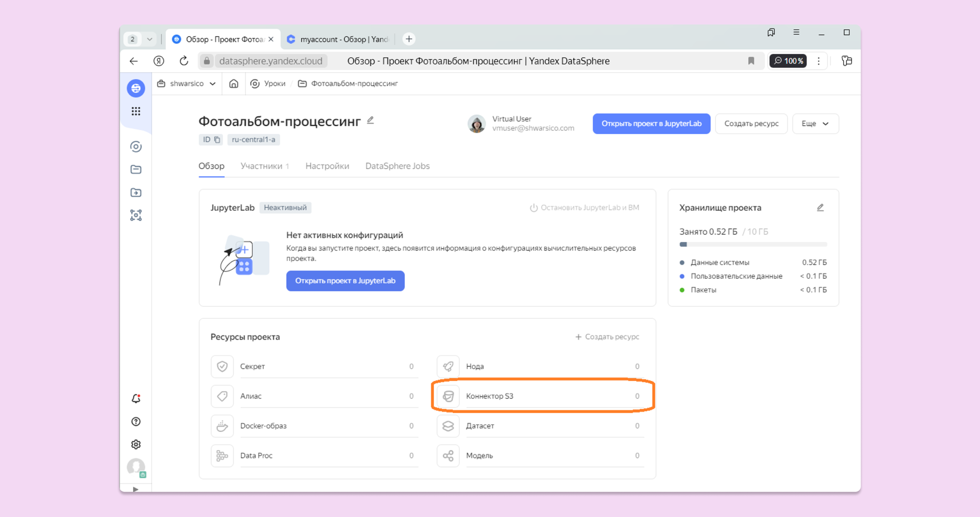This screenshot has width=980, height=517.
Task: Edit the project name pencil icon
Action: [370, 120]
